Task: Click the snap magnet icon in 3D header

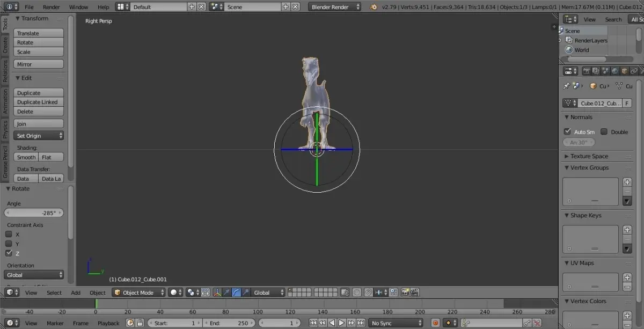Action: click(x=369, y=293)
